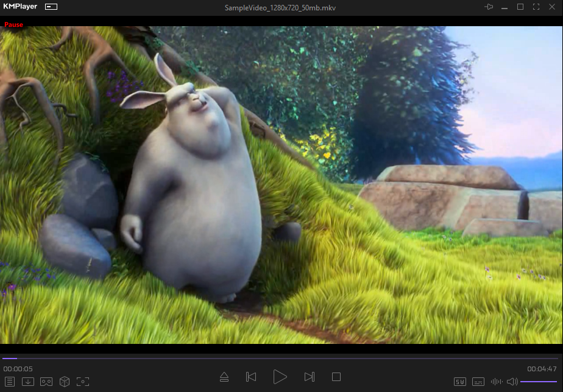Maximize the KMPlayer window
The image size is (563, 392).
[x=520, y=7]
